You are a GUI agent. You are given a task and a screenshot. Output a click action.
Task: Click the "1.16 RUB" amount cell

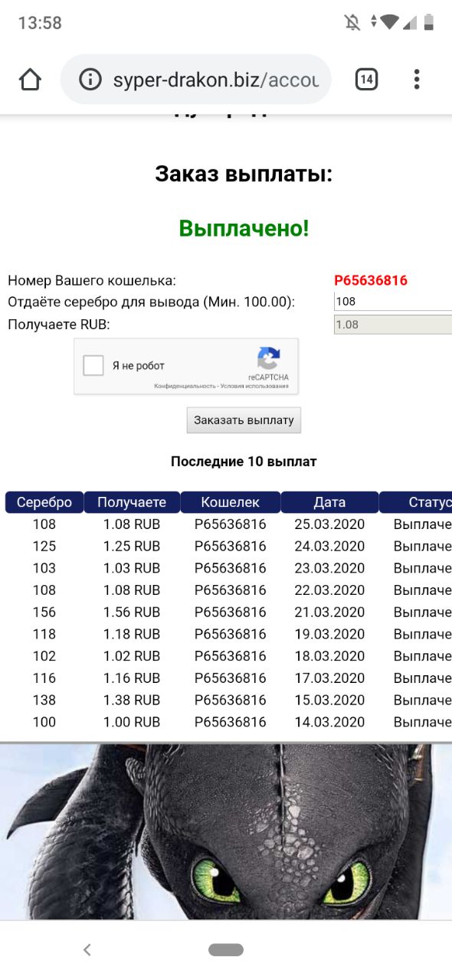132,678
